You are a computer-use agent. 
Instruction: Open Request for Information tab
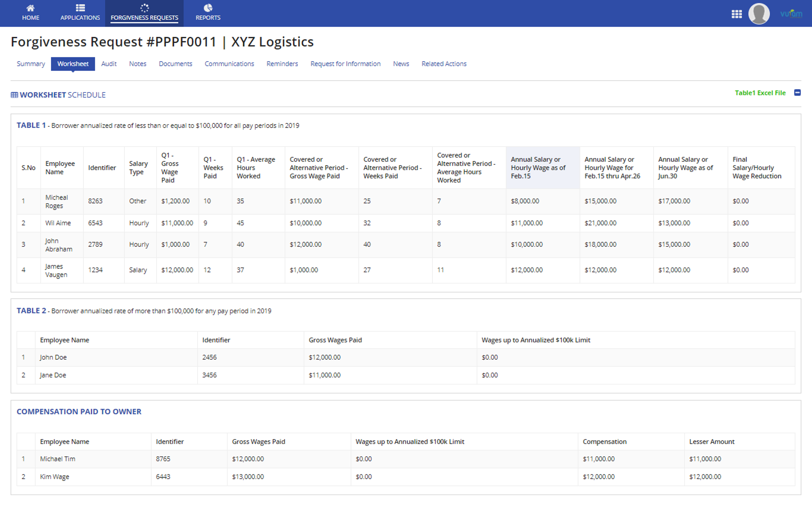pyautogui.click(x=345, y=64)
